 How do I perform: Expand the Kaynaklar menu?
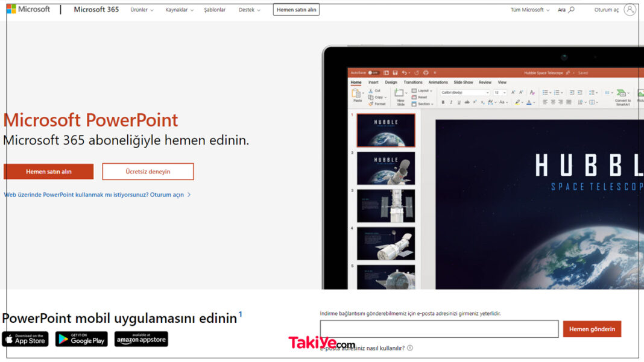tap(180, 10)
